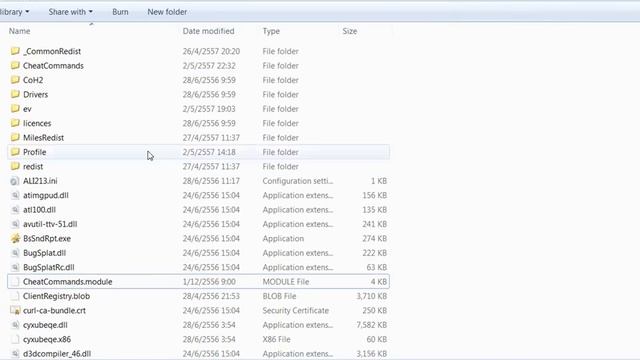Image resolution: width=640 pixels, height=360 pixels.
Task: Click the ClientRegistry.blob file name
Action: pos(56,296)
